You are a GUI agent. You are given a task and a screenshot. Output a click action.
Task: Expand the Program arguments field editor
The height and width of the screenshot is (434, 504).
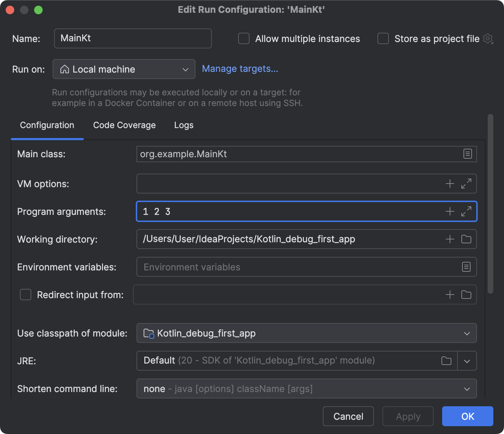click(x=466, y=211)
